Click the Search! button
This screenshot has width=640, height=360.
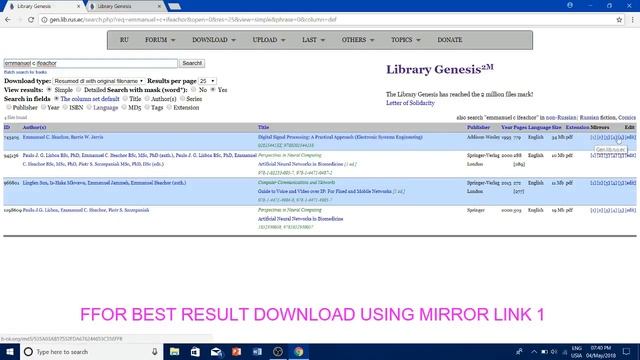click(192, 63)
